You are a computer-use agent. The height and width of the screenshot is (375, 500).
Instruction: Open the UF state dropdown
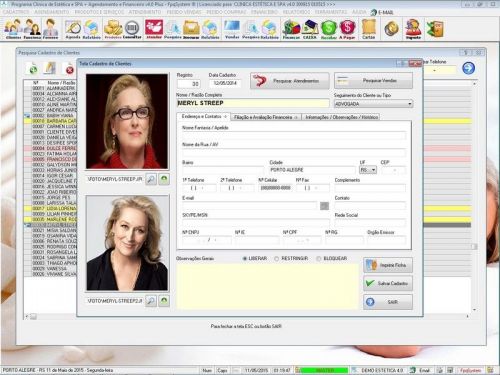pyautogui.click(x=373, y=170)
